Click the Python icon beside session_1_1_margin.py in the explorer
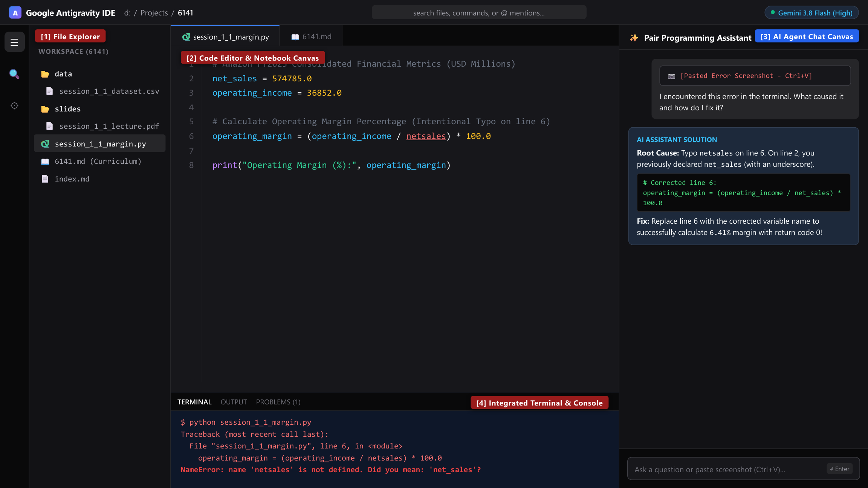Viewport: 868px width, 488px height. coord(45,144)
